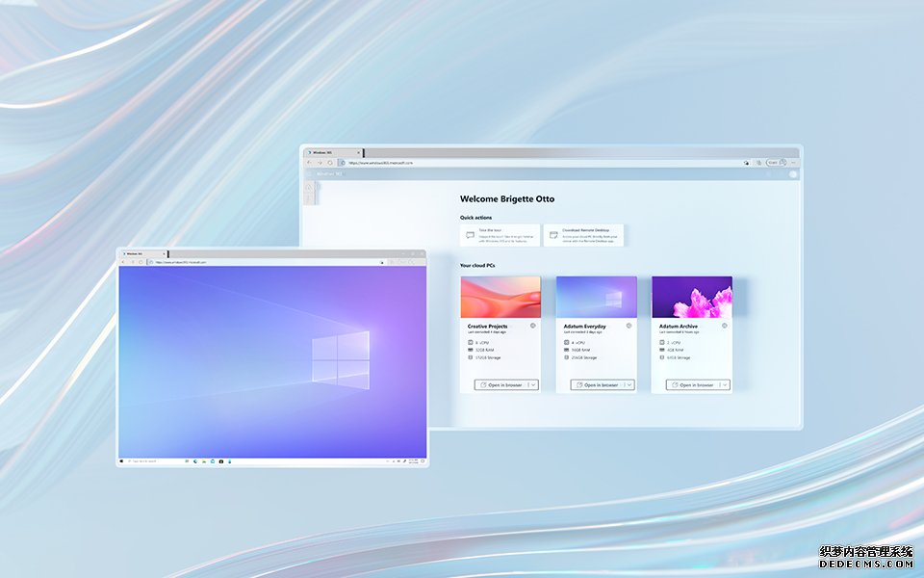
Task: Click the Adatum Archive card preview image
Action: coord(693,299)
